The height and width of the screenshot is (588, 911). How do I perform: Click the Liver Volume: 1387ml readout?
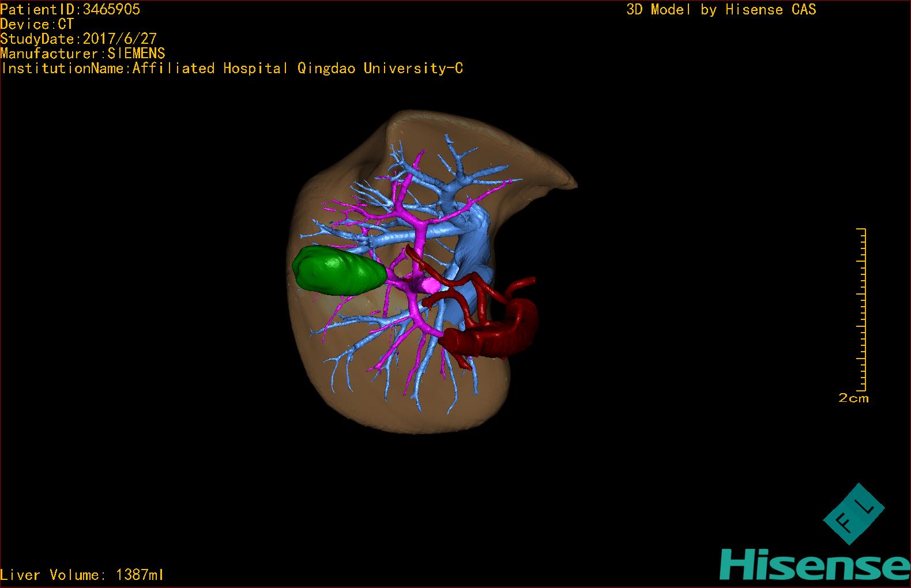[x=82, y=575]
